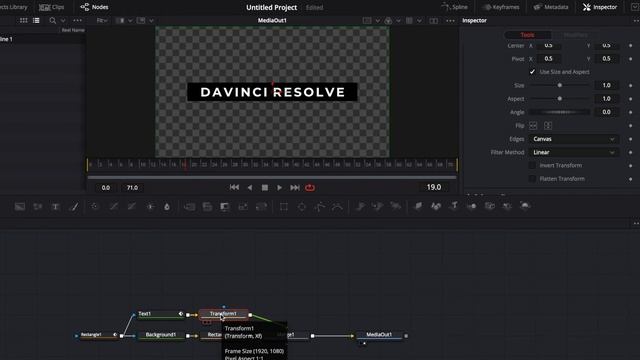Viewport: 640px width, 360px height.
Task: Expand the search options chevron
Action: click(x=63, y=20)
